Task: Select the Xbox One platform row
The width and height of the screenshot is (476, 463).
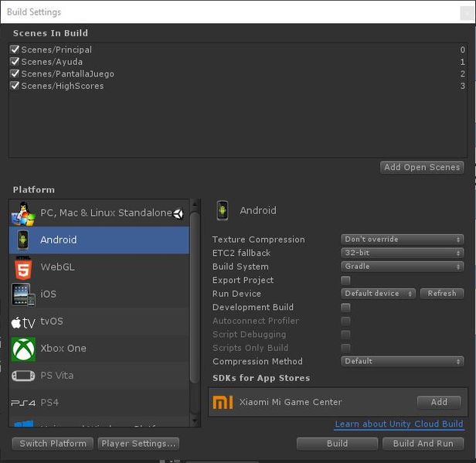Action: coord(99,349)
